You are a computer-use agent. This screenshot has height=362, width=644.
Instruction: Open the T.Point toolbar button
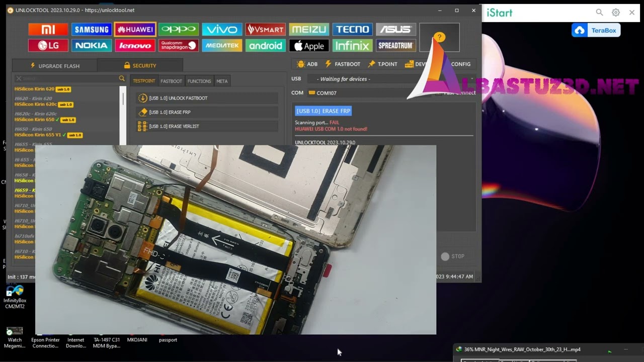pos(383,64)
